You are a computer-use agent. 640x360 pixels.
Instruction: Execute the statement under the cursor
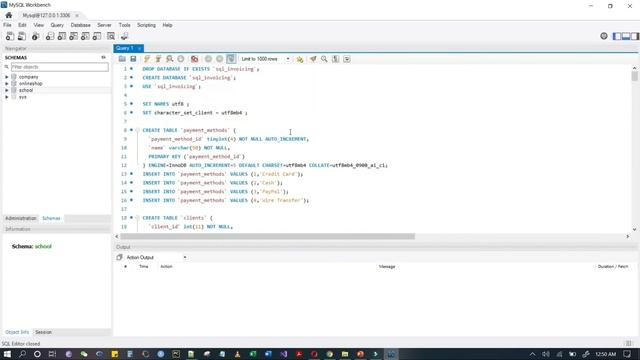pos(158,59)
